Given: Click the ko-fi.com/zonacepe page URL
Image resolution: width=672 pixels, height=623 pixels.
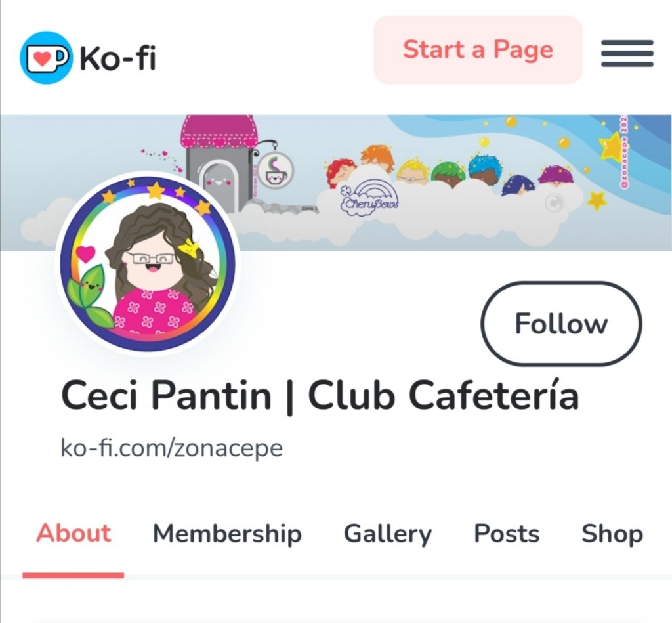Looking at the screenshot, I should pos(171,448).
